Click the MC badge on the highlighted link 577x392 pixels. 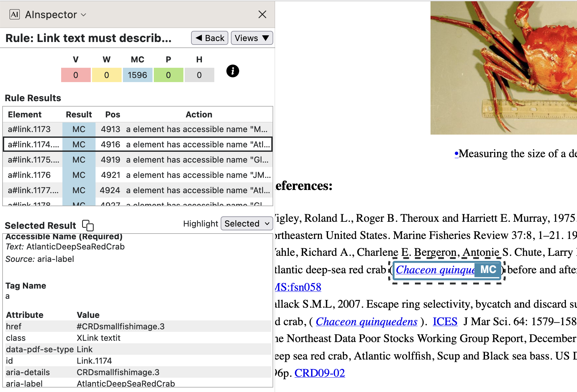click(488, 269)
